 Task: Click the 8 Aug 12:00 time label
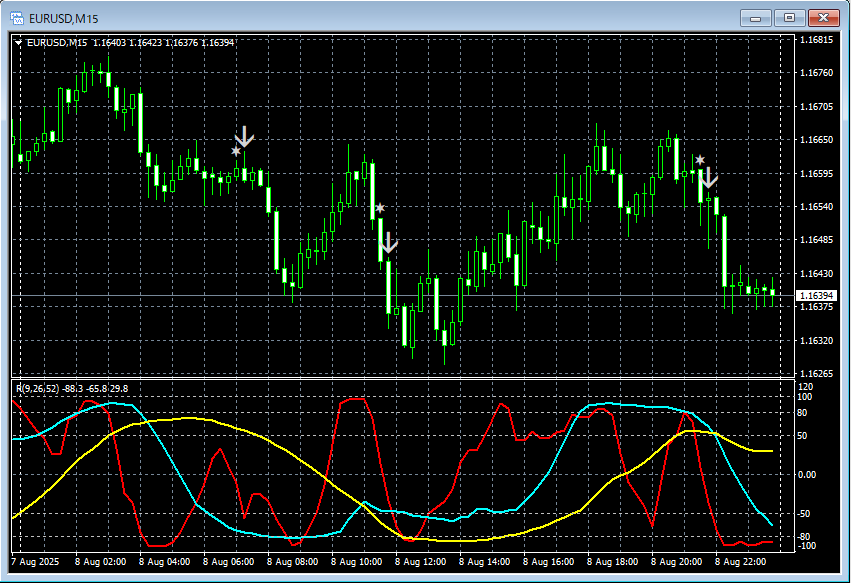tap(421, 561)
